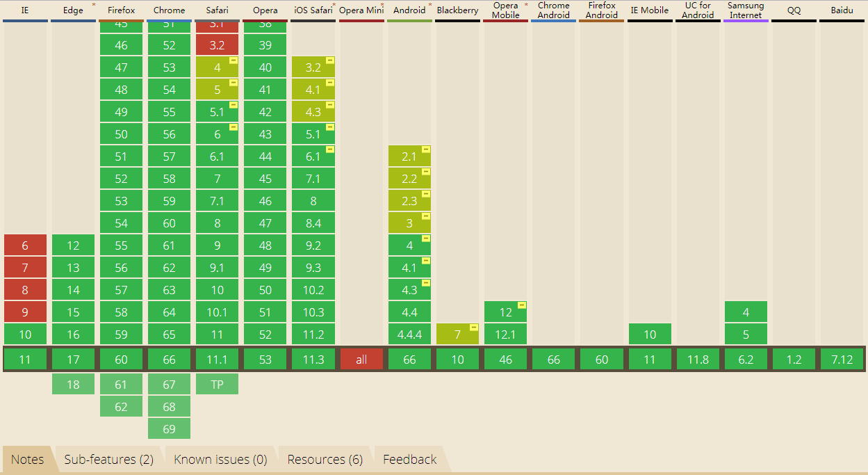Click the Baidu column header

(842, 10)
